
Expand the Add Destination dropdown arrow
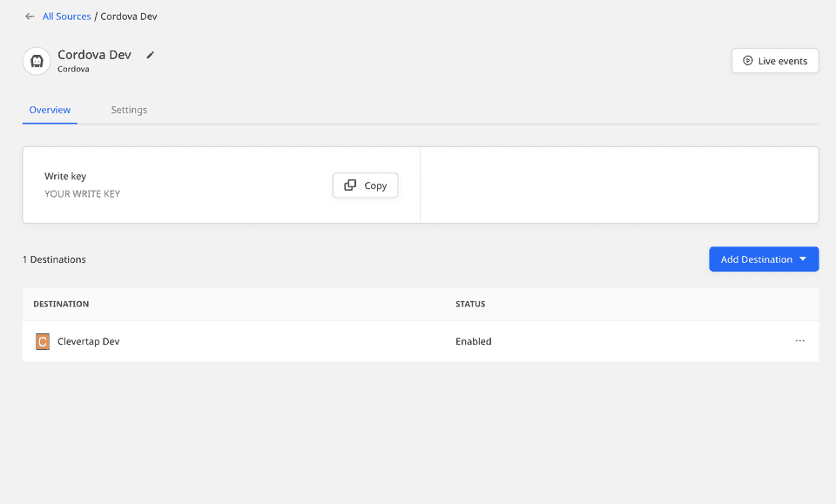(x=803, y=259)
